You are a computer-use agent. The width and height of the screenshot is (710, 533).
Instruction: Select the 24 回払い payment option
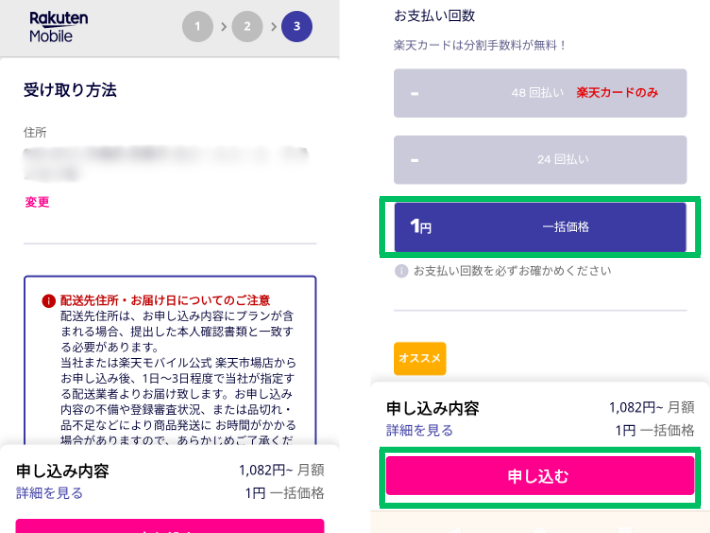[540, 160]
